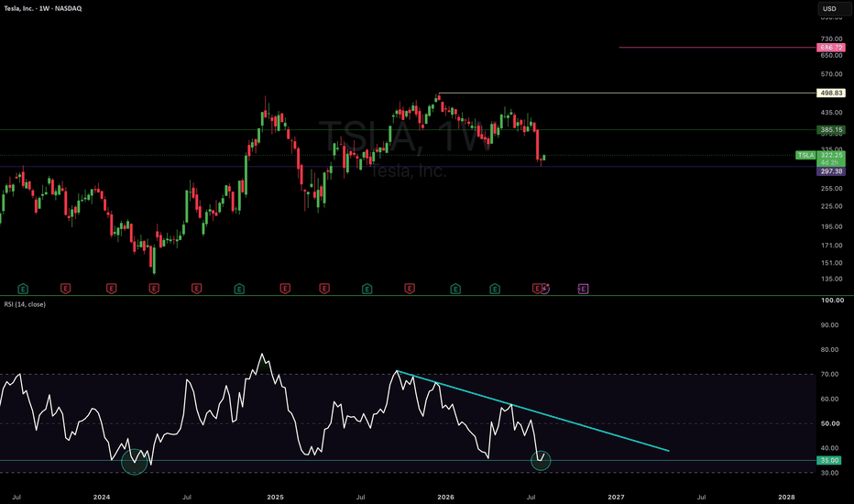
Task: Click the 100.00 value on the RSI scale
Action: pos(832,301)
